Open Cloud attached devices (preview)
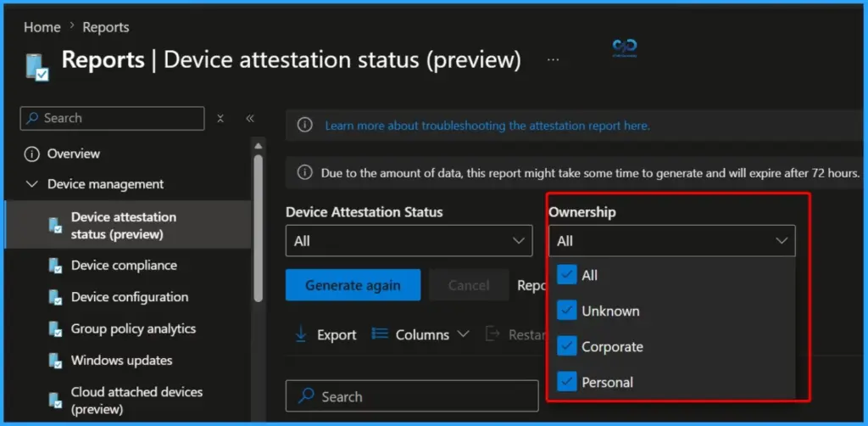 click(136, 401)
